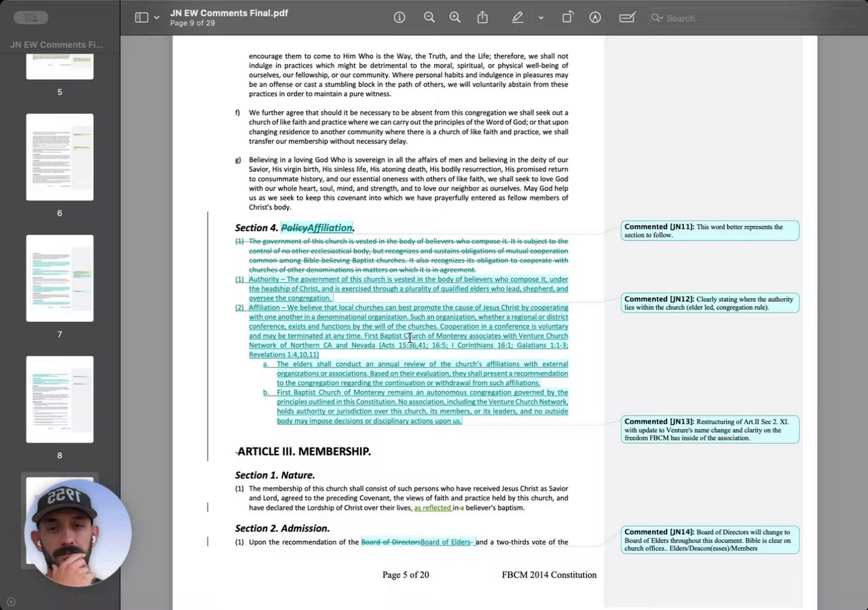Select comment JN12 about church authority

[710, 303]
